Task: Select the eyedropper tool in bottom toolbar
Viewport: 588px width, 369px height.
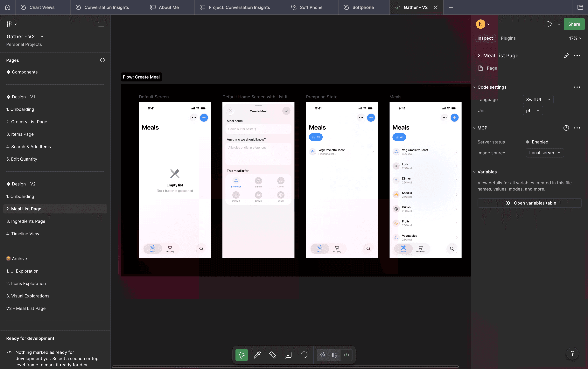Action: (257, 355)
